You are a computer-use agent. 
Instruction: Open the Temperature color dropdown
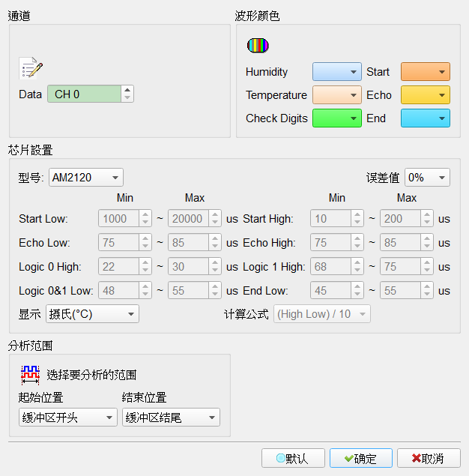337,95
